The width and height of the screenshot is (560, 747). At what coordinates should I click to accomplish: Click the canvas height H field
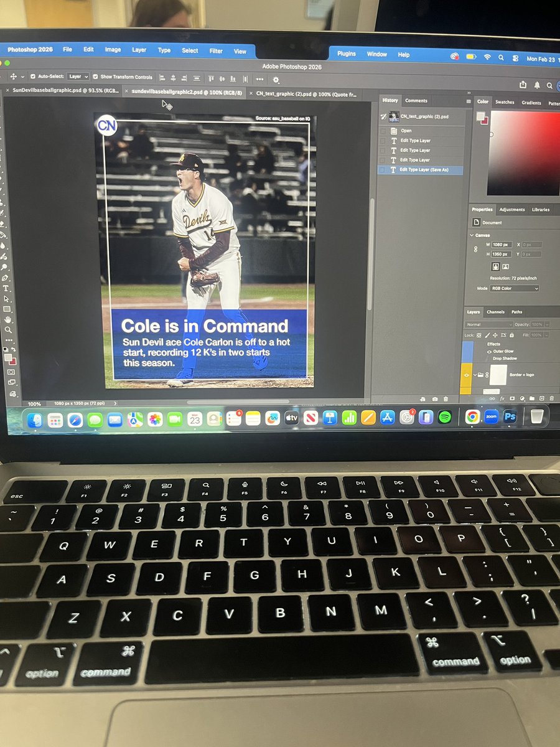[502, 254]
